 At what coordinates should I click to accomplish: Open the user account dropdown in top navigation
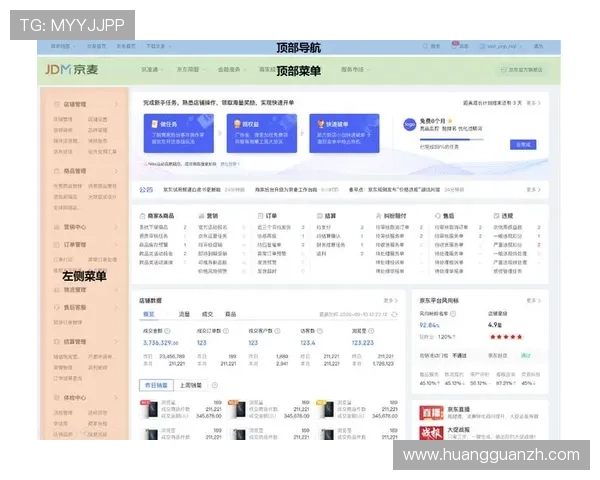[500, 46]
